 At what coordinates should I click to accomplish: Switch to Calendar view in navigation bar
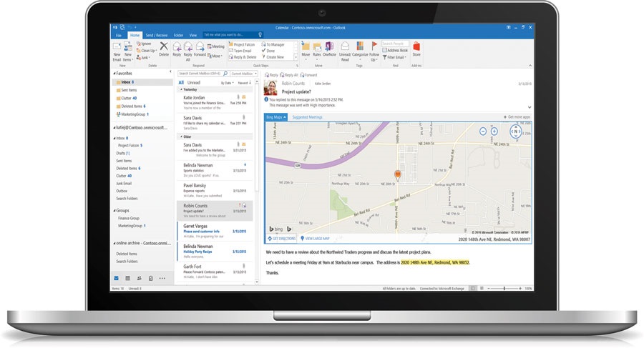pyautogui.click(x=128, y=278)
